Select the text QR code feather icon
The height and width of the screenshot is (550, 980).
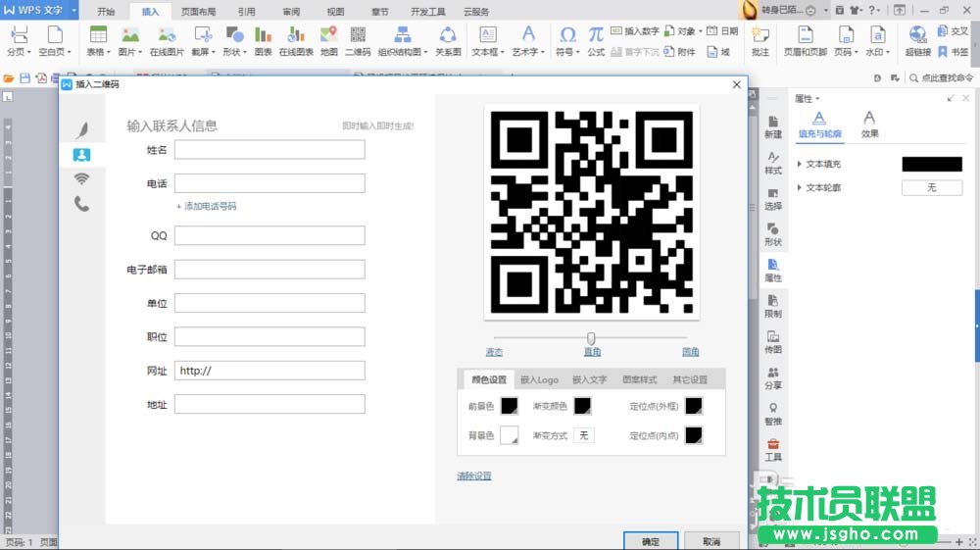(x=82, y=129)
